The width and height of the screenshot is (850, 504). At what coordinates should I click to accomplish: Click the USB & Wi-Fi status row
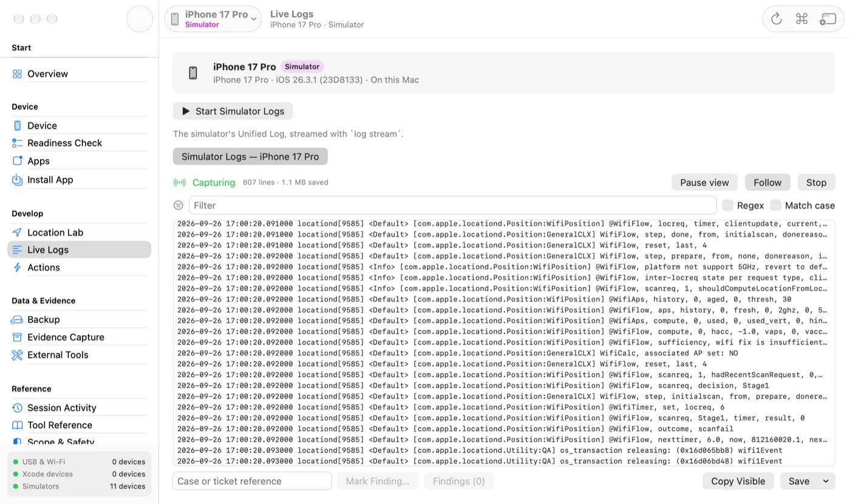pyautogui.click(x=79, y=462)
